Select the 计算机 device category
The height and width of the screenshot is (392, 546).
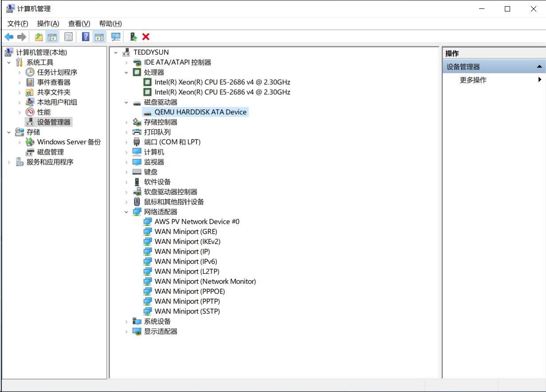(x=154, y=152)
